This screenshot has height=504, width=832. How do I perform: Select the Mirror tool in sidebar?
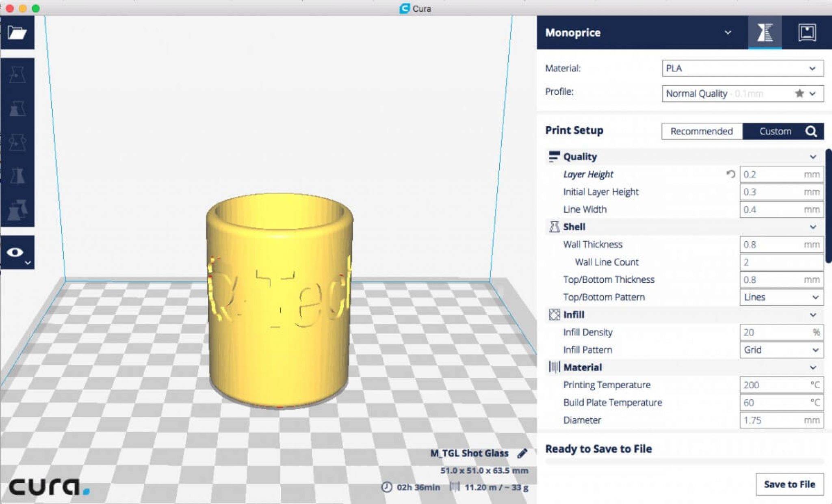[x=17, y=176]
